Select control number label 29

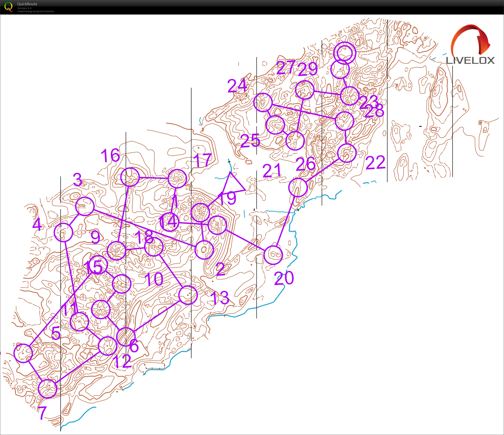[x=308, y=69]
